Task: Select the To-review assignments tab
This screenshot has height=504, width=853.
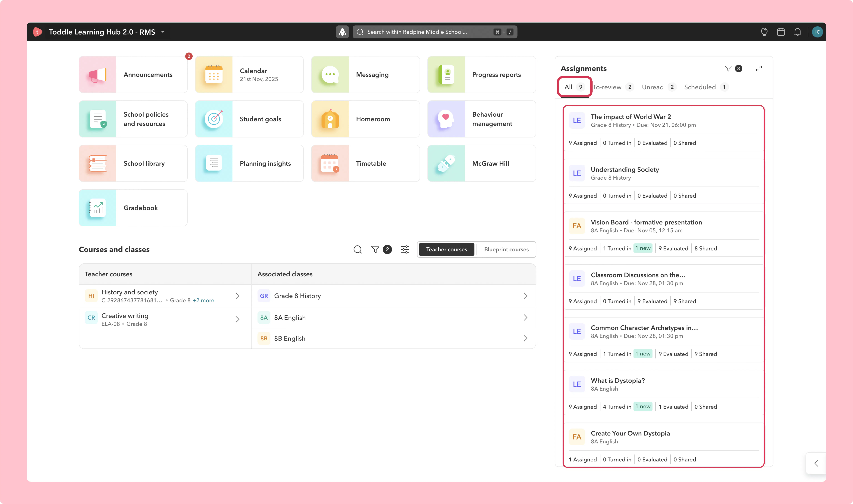Action: [x=613, y=87]
